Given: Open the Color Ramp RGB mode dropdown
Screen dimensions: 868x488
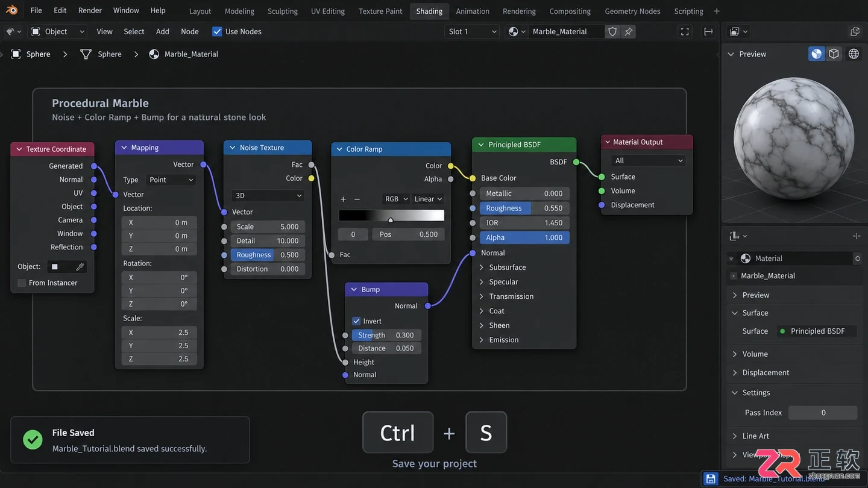Looking at the screenshot, I should tap(397, 199).
